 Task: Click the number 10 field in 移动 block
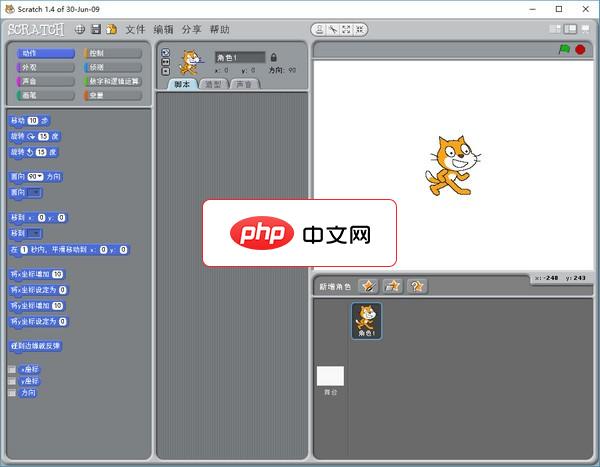coord(33,121)
